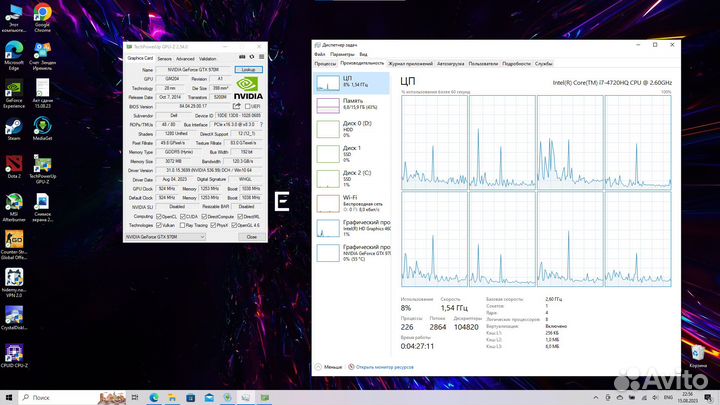The width and height of the screenshot is (720, 405).
Task: Open GPU-Z hamburger menu icon
Action: coord(261,57)
